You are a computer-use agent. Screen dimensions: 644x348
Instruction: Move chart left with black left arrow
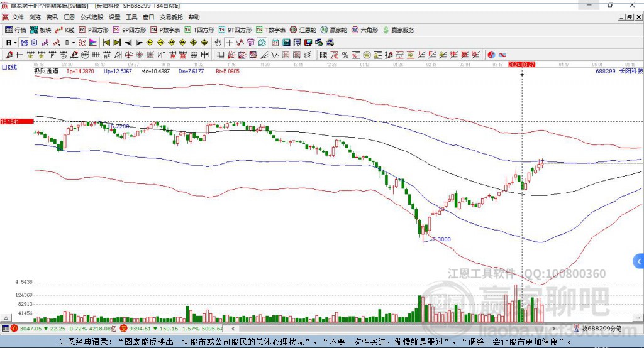point(128,43)
